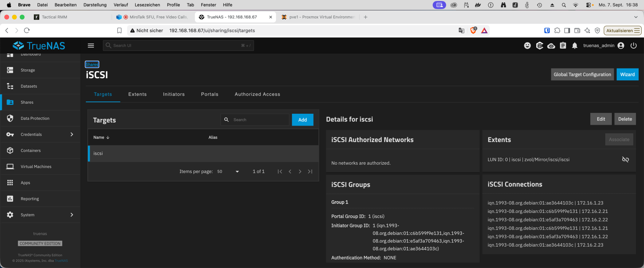644x268 pixels.
Task: Toggle the Brave sidebar panel
Action: point(567,30)
